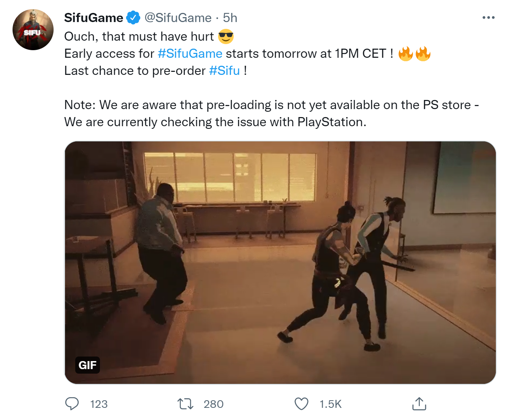The width and height of the screenshot is (508, 420).
Task: Open the @SifuGame handle
Action: click(x=178, y=17)
